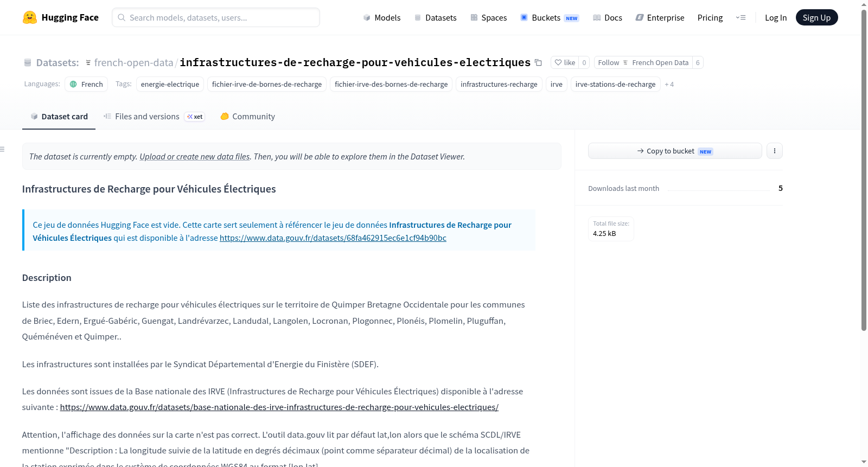This screenshot has height=467, width=868.
Task: Open the three-dot options menu beside Copy to bucket
Action: [775, 151]
